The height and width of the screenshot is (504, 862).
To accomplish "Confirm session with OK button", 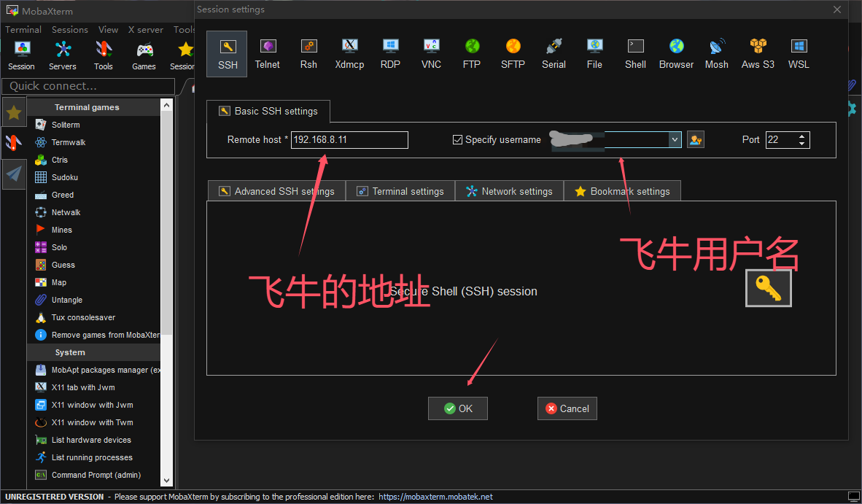I will coord(458,408).
